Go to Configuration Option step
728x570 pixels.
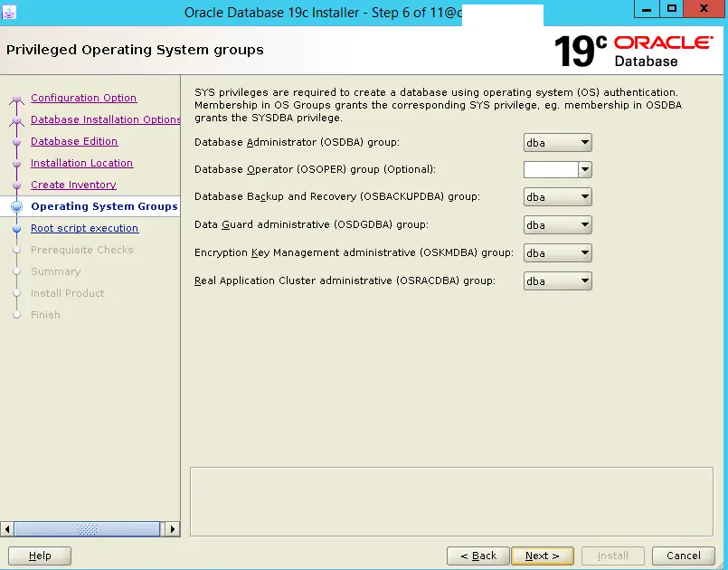[x=83, y=98]
